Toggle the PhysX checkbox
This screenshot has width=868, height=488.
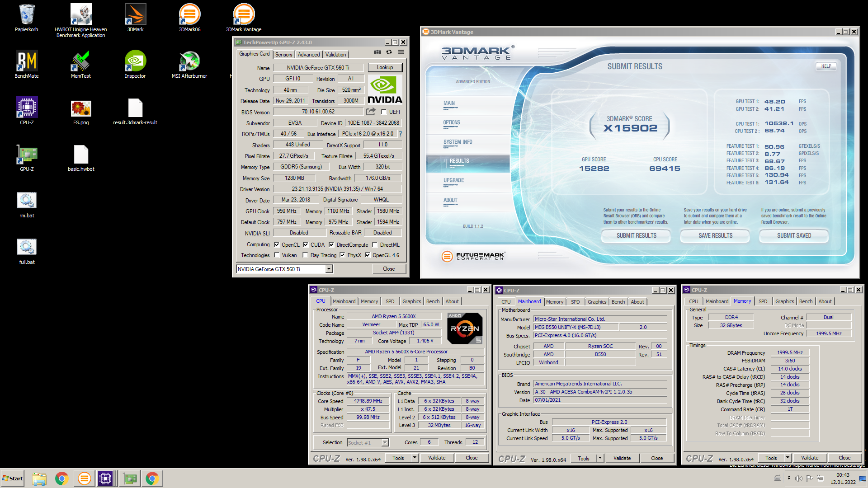point(342,255)
